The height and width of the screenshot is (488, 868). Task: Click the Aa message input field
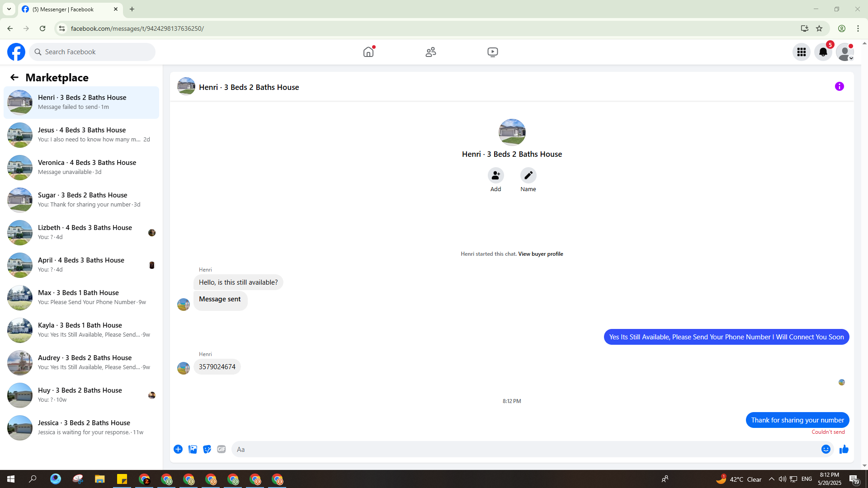click(x=524, y=449)
